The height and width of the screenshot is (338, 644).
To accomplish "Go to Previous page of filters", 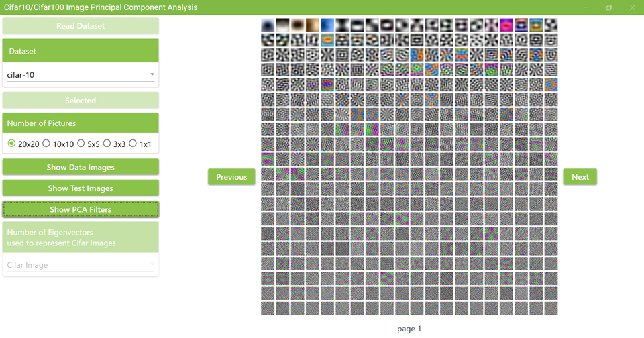I will coord(231,176).
